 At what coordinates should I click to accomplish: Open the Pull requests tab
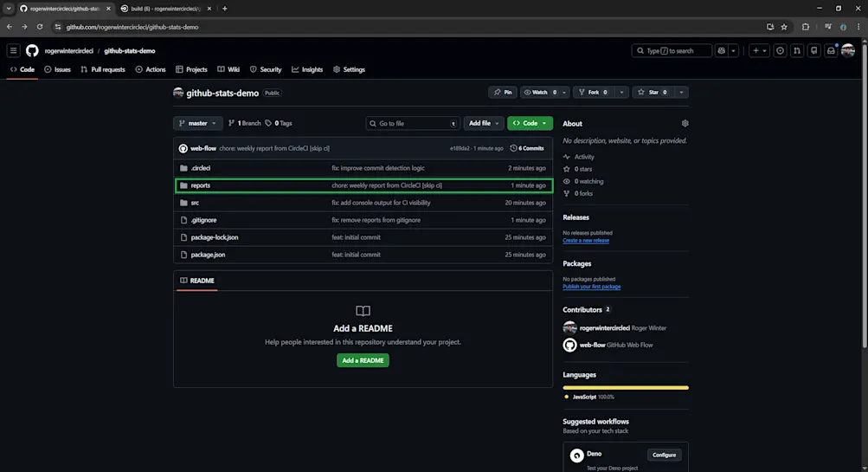coord(103,69)
